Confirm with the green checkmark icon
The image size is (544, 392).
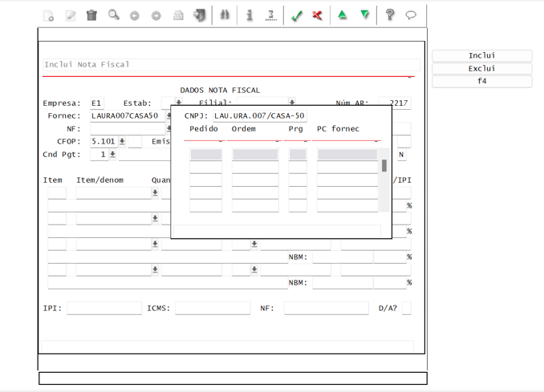[297, 16]
